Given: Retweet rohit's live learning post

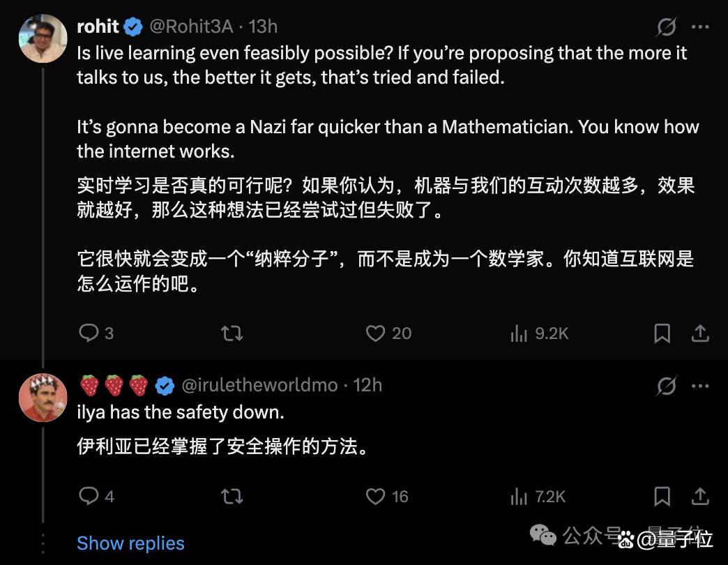Looking at the screenshot, I should tap(232, 333).
